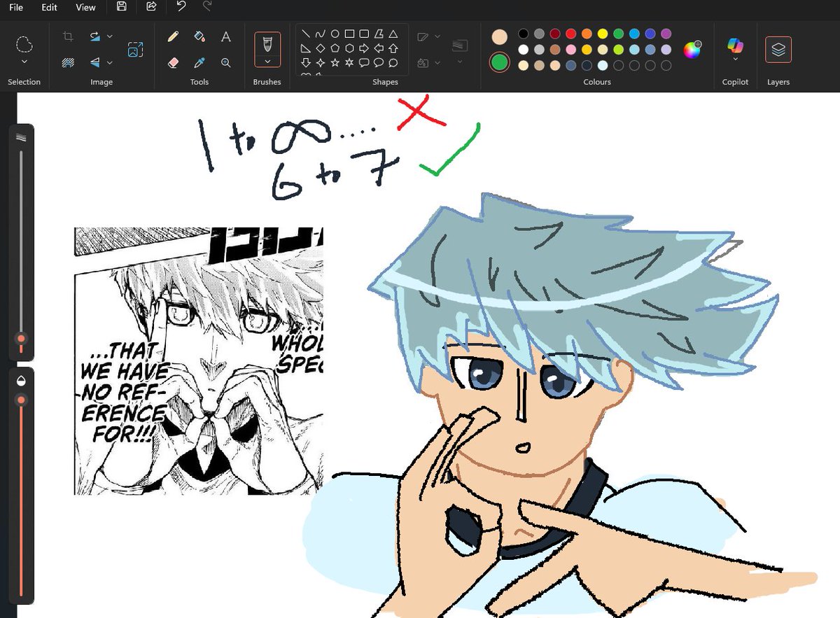Screen dimensions: 840x618
Task: Pick the Five-point star shape
Action: pos(335,63)
